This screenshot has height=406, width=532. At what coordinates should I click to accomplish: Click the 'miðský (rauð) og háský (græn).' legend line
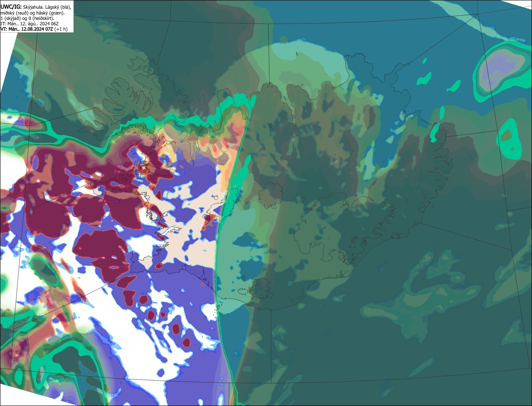32,13
